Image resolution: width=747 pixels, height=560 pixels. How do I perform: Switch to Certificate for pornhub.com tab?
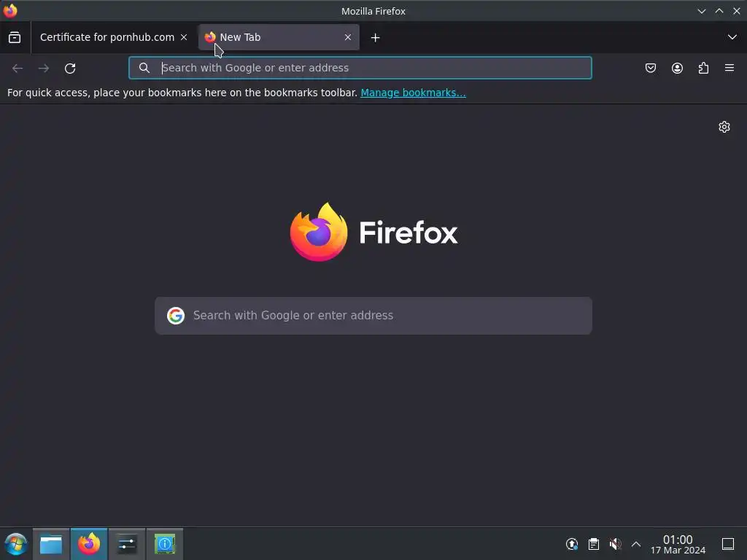(107, 37)
